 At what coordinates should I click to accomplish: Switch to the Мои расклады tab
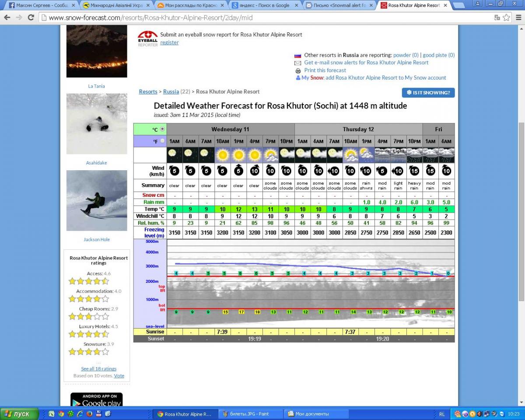point(190,6)
